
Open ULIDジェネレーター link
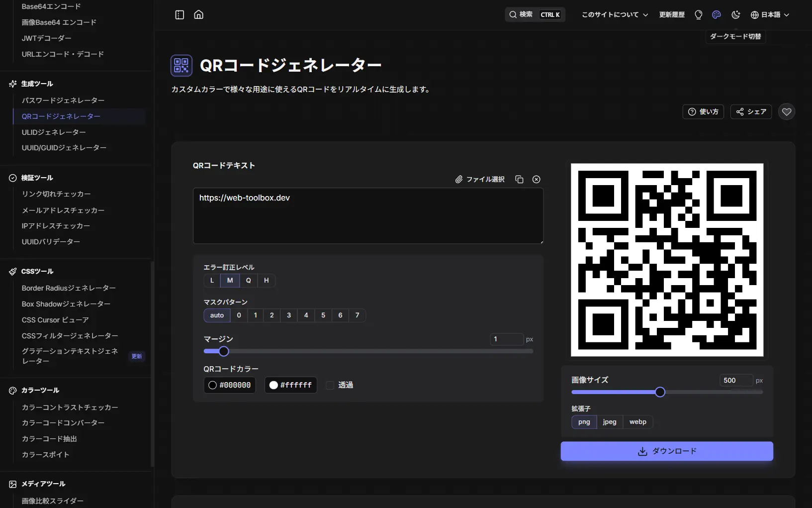point(54,132)
